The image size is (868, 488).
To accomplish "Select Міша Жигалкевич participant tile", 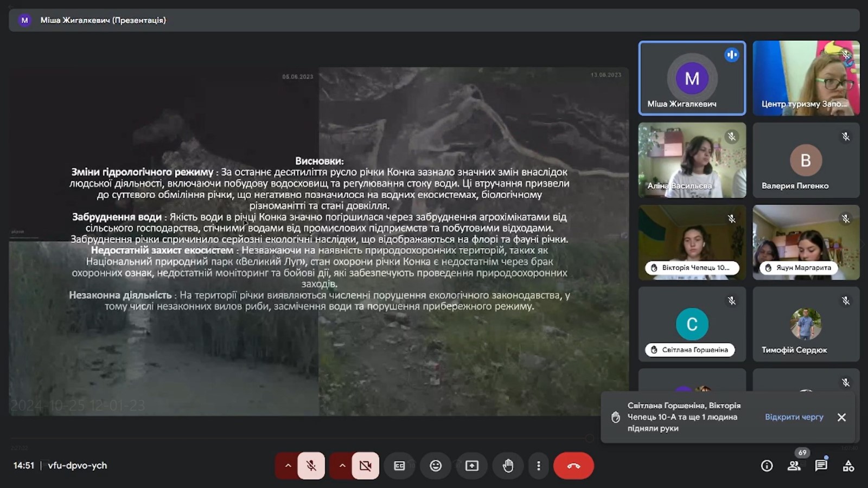I will [692, 78].
